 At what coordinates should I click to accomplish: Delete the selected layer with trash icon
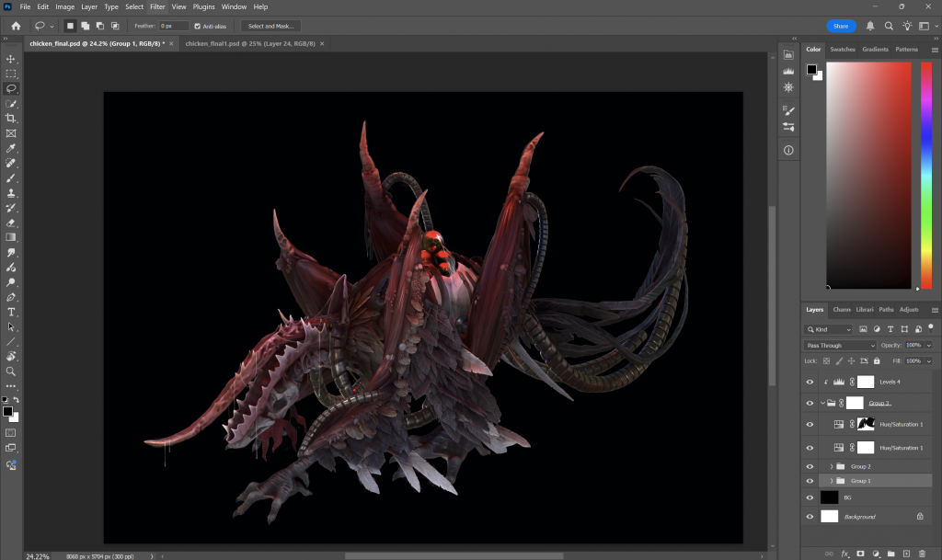click(x=922, y=554)
